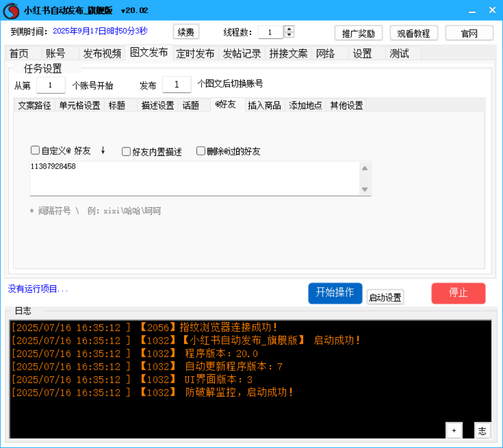Open the 其他设置 sub-tab
Image resolution: width=503 pixels, height=448 pixels.
[x=347, y=105]
